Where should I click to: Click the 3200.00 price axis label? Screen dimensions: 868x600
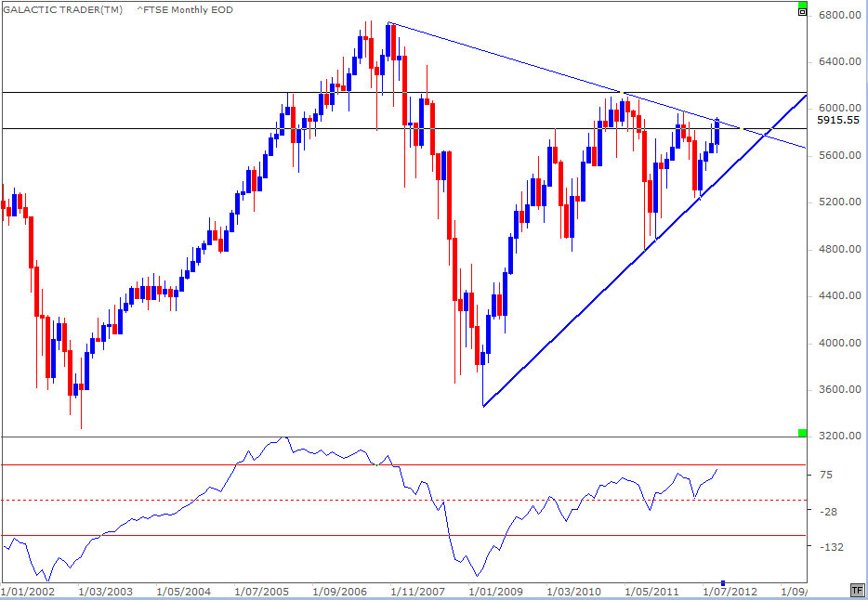tap(838, 437)
